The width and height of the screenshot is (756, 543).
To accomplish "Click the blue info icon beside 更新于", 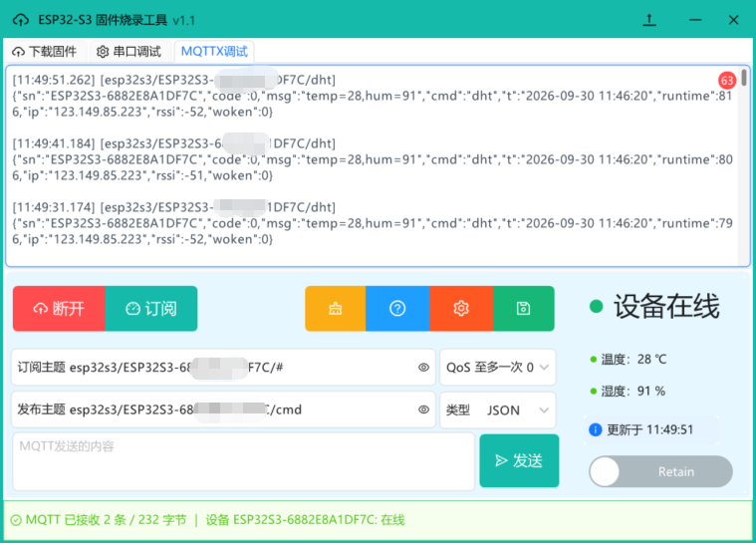I will (596, 429).
